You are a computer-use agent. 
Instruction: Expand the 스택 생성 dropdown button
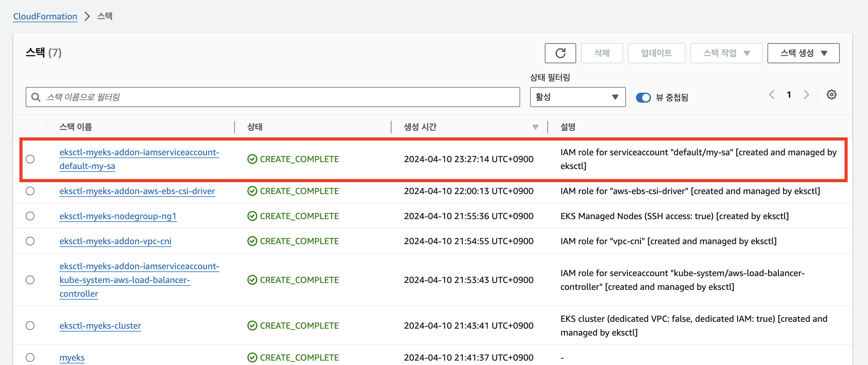coord(803,53)
